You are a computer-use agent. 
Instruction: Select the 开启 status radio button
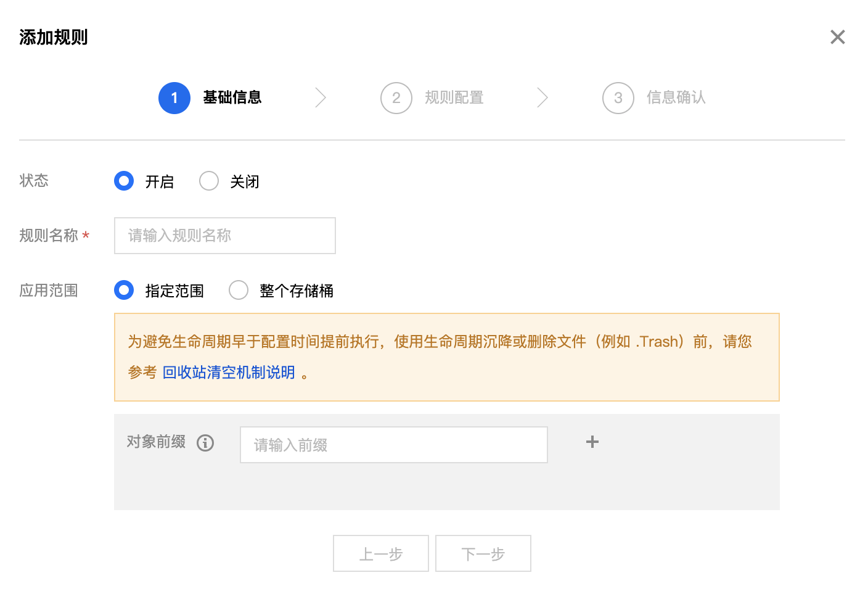point(124,181)
